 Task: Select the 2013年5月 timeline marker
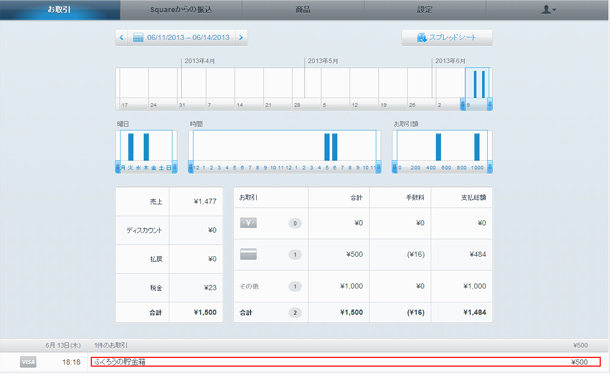[323, 61]
